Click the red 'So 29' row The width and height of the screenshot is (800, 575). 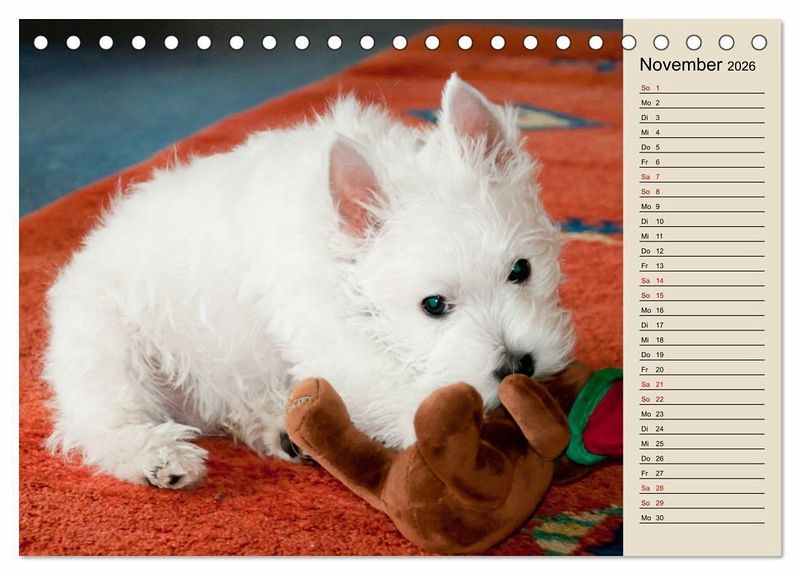[702, 502]
